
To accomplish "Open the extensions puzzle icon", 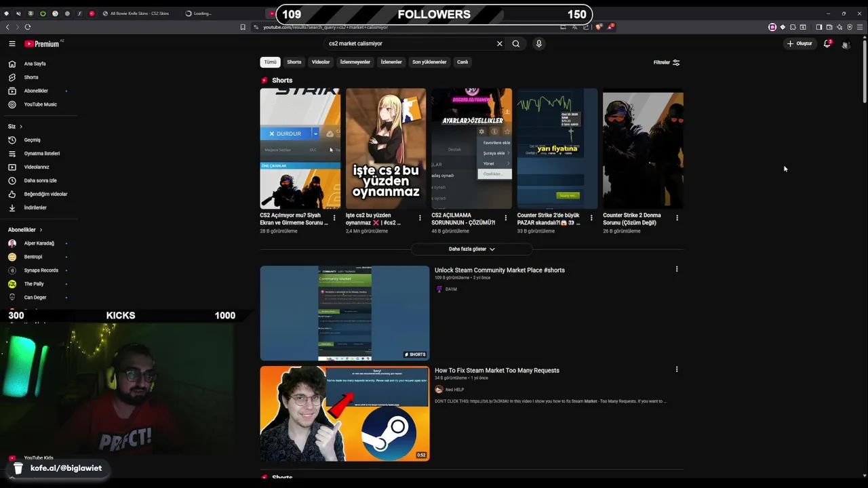I will [793, 27].
